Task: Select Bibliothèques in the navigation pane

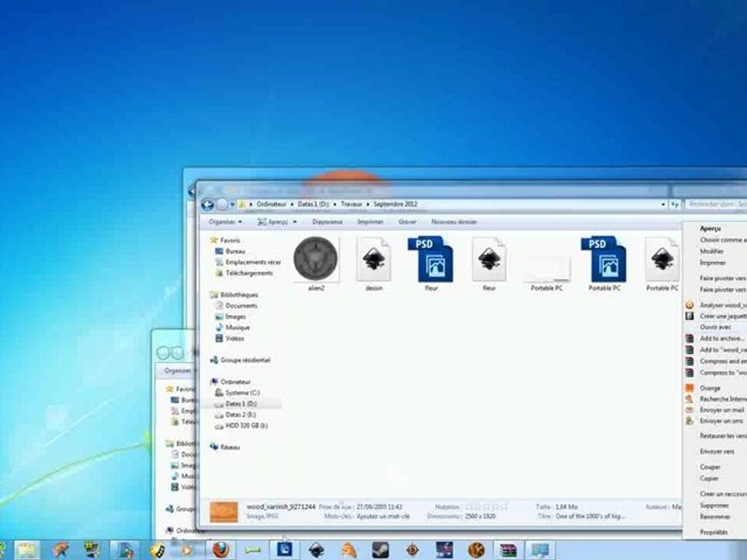Action: pos(234,296)
